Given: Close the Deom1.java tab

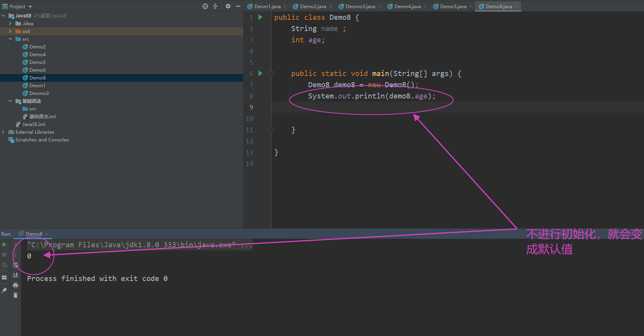Looking at the screenshot, I should tap(285, 6).
